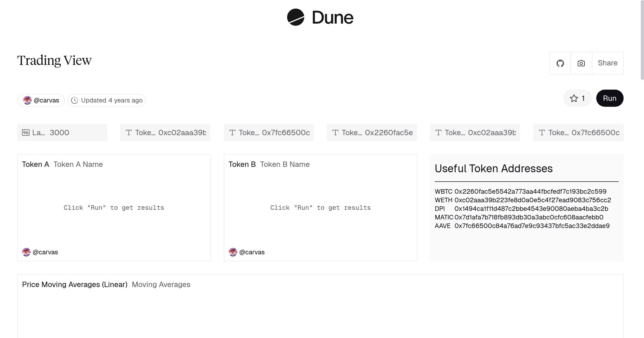
Task: Run the dashboard queries
Action: [609, 98]
